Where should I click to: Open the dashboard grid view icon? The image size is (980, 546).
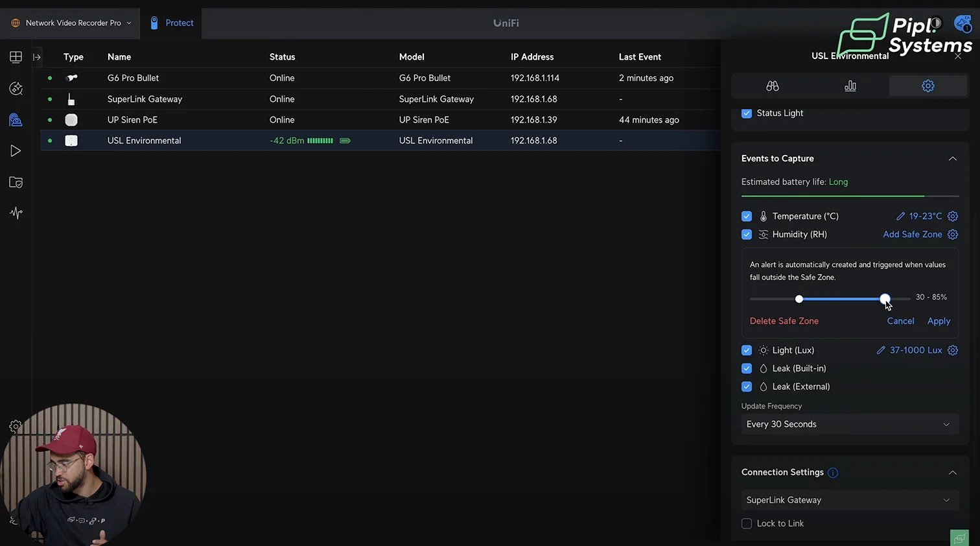coord(16,57)
